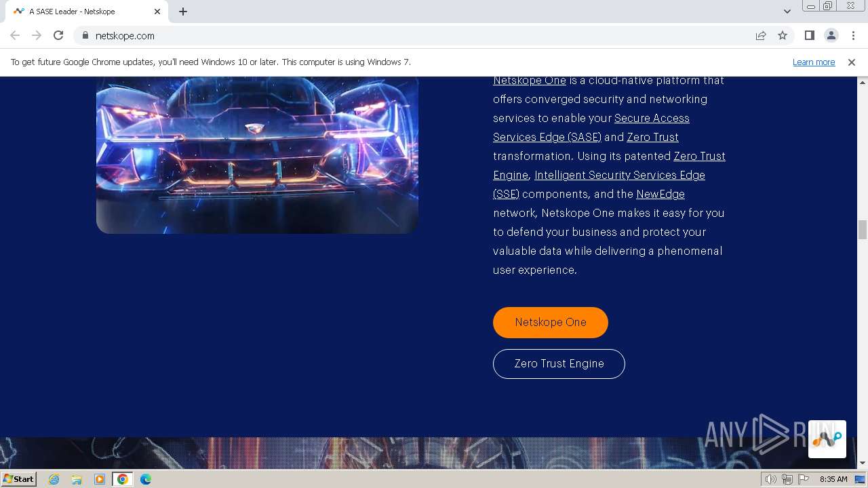The height and width of the screenshot is (488, 868).
Task: Switch to Chrome in the taskbar
Action: 123,479
